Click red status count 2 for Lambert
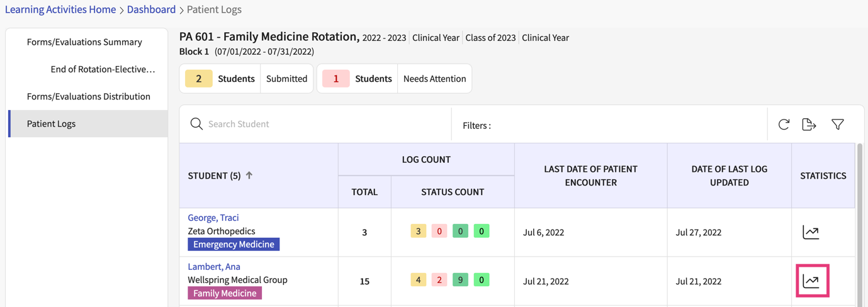Viewport: 868px width, 307px height. [439, 280]
